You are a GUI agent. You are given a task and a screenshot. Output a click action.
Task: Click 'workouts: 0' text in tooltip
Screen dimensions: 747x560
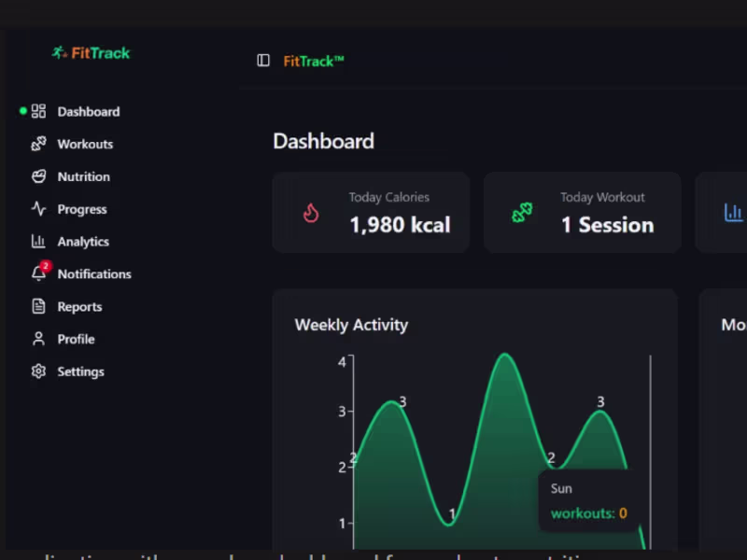pyautogui.click(x=589, y=513)
